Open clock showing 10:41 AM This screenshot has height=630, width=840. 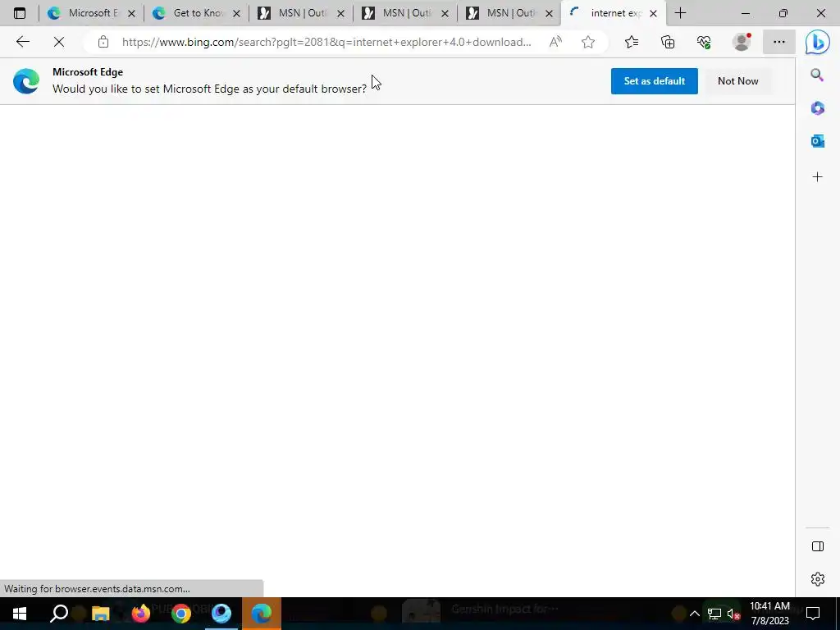(x=769, y=613)
